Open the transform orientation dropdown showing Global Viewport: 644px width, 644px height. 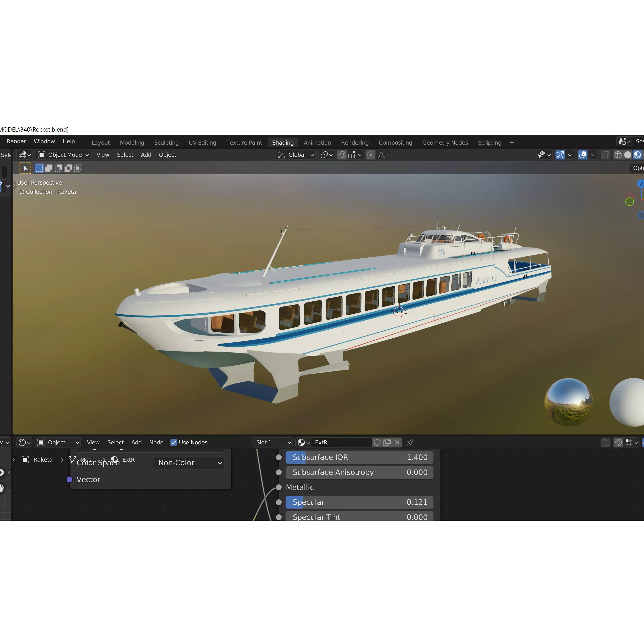coord(295,155)
